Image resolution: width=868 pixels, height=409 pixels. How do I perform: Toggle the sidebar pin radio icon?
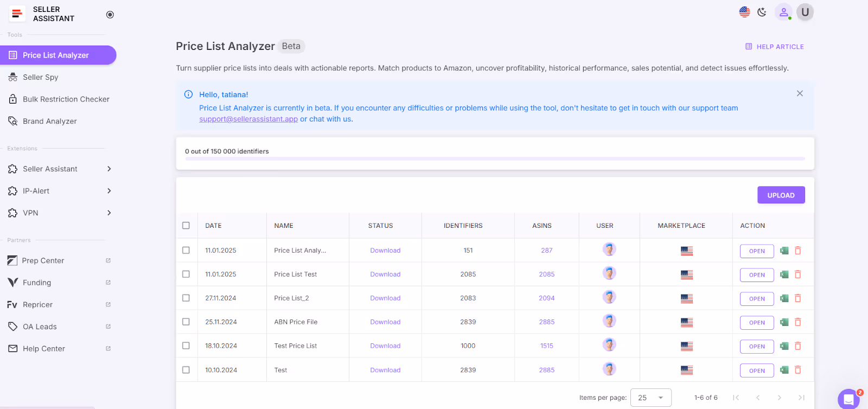pyautogui.click(x=110, y=15)
